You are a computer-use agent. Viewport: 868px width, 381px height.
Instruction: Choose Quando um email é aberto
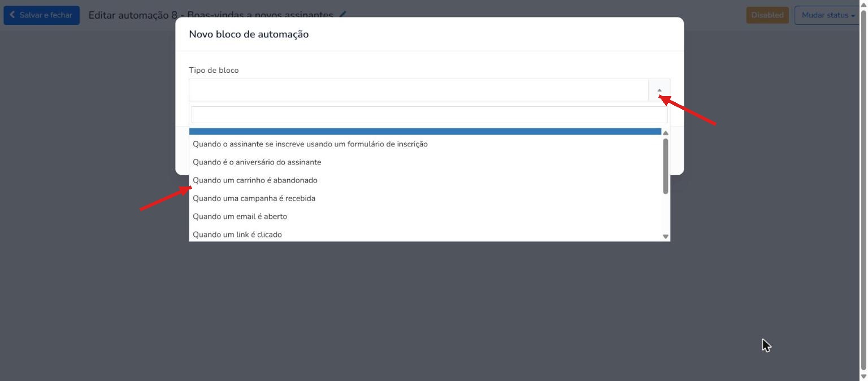pyautogui.click(x=425, y=217)
